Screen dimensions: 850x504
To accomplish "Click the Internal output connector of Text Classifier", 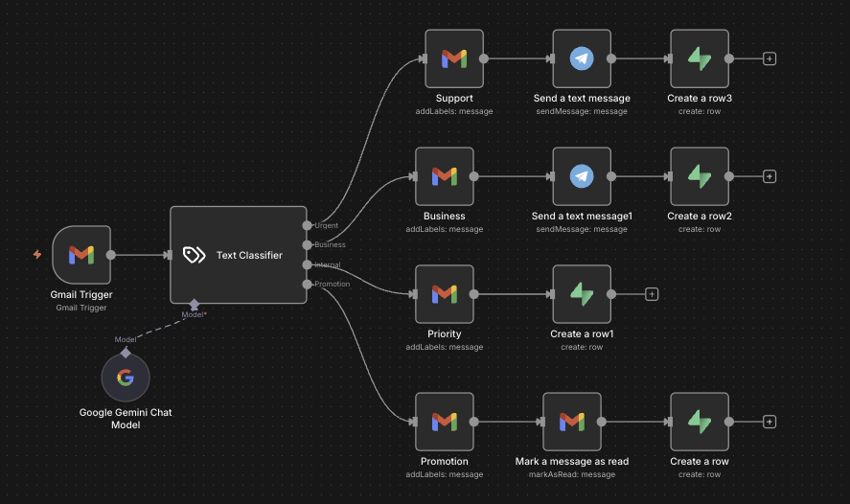I will 307,264.
